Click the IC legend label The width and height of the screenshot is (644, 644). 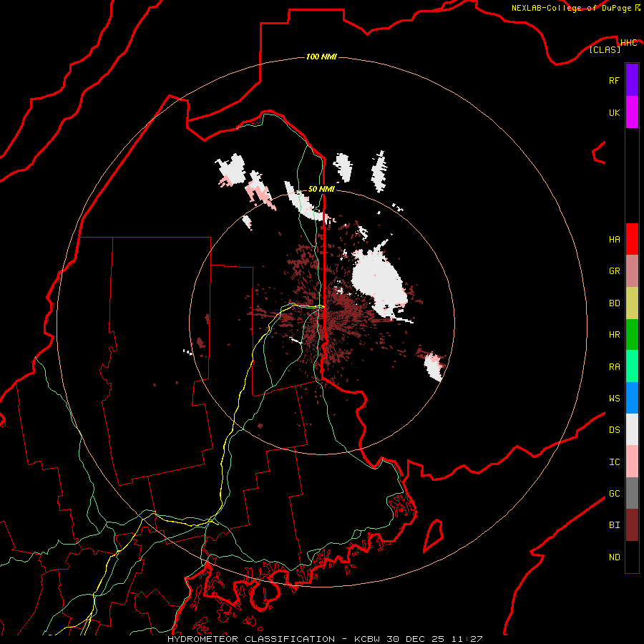coord(614,462)
